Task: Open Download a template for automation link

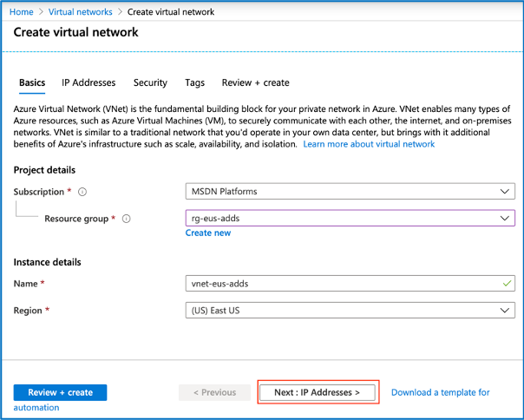Action: click(x=440, y=392)
